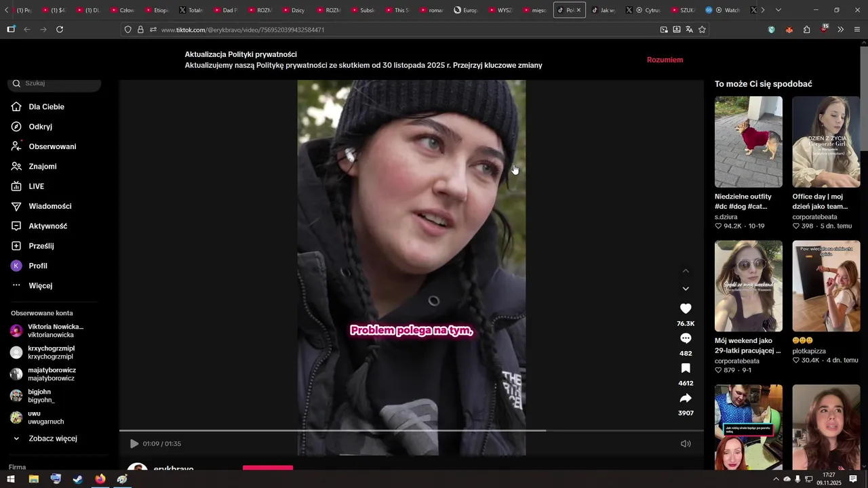Click the browser forward arrow
868x488 pixels.
[x=43, y=30]
